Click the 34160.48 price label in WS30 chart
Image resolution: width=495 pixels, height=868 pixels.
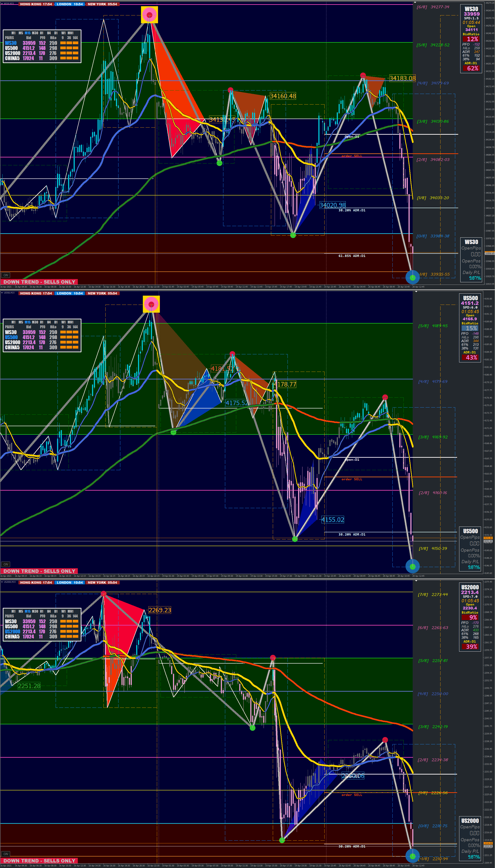tap(282, 96)
